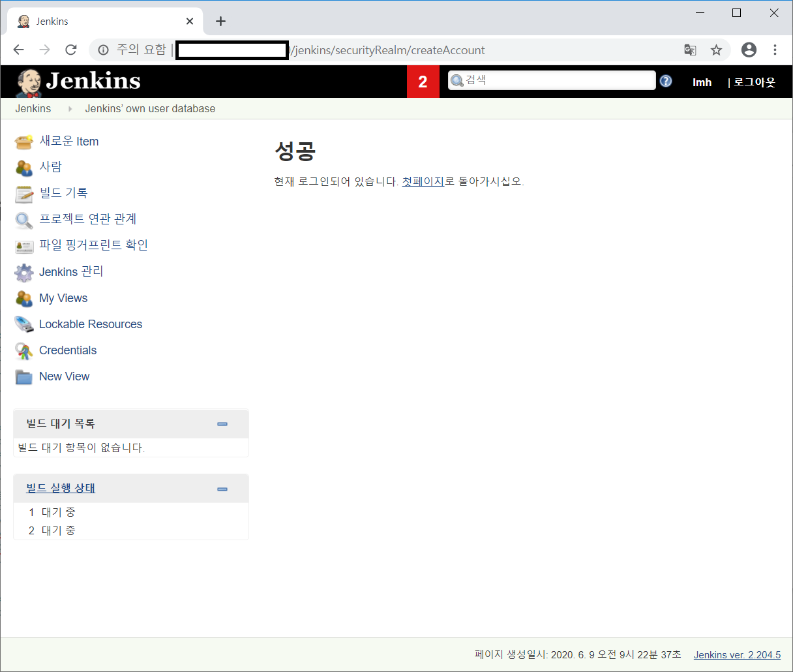The height and width of the screenshot is (672, 793).
Task: Open New View link
Action: click(x=65, y=376)
